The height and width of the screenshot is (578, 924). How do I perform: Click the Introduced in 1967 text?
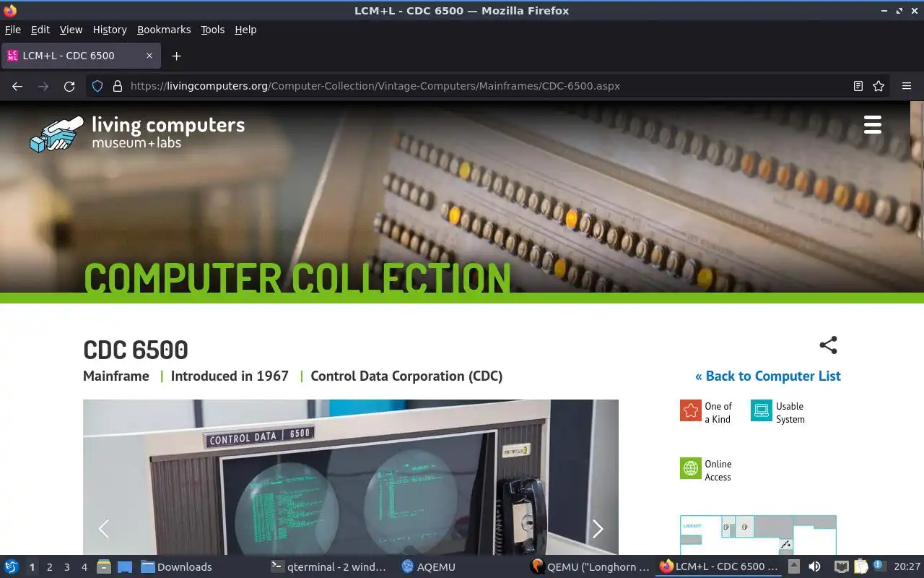[x=230, y=376]
